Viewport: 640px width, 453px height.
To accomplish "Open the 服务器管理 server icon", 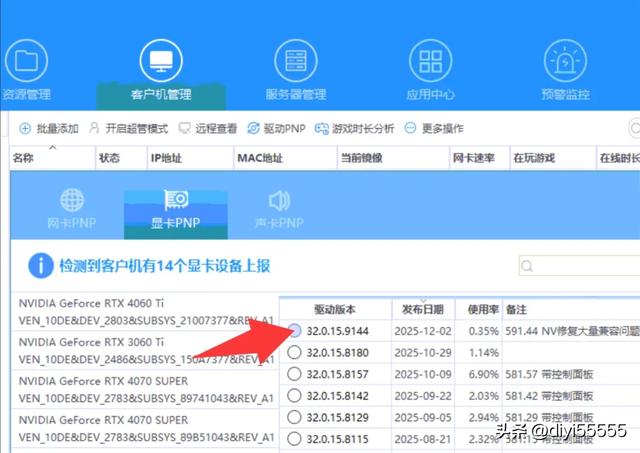I will [x=296, y=61].
